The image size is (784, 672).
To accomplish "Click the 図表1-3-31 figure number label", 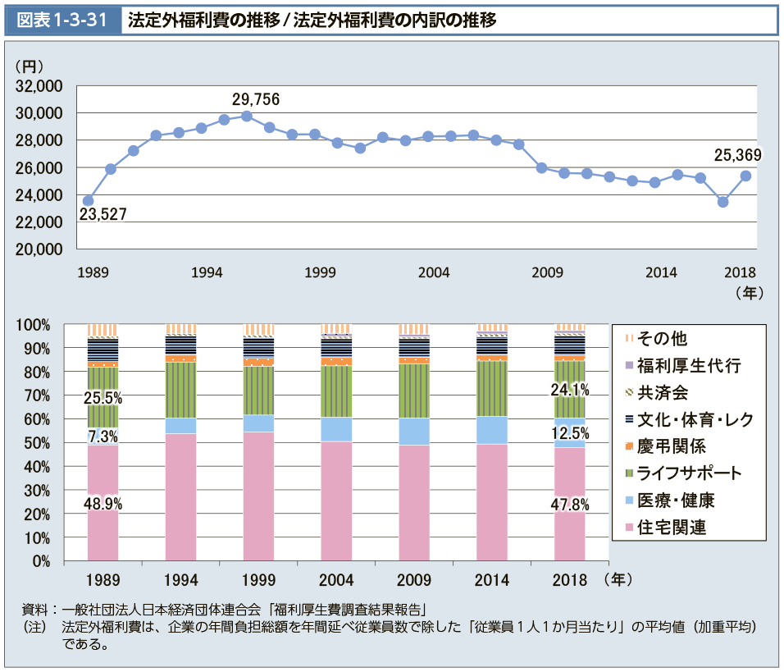I will pos(62,21).
